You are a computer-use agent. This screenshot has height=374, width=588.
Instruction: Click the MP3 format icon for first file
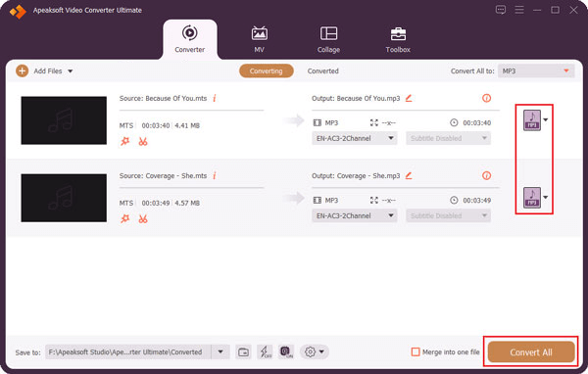(532, 119)
